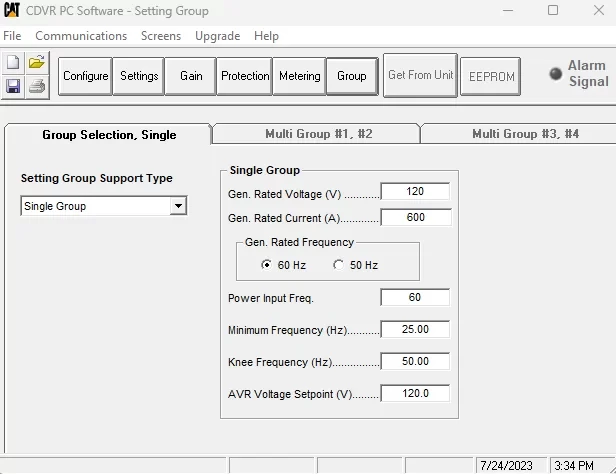Click the Alarm Signal indicator light
Screen dimensions: 616x474
(556, 74)
